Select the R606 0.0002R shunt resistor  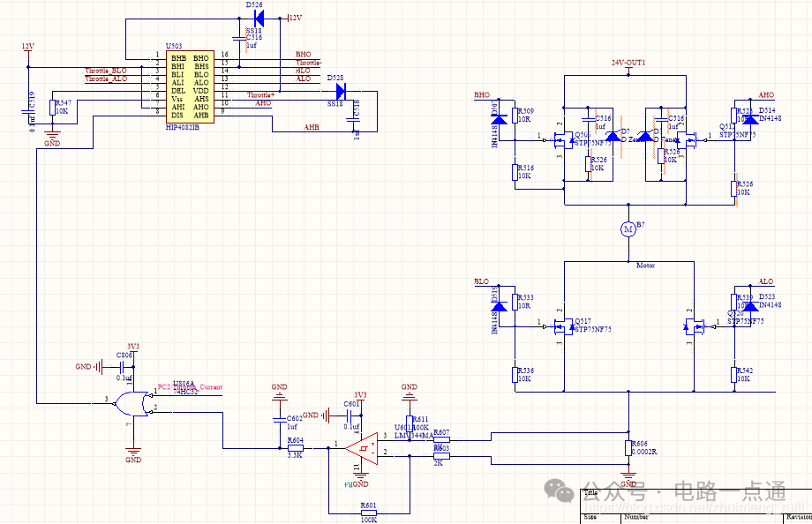coord(628,448)
